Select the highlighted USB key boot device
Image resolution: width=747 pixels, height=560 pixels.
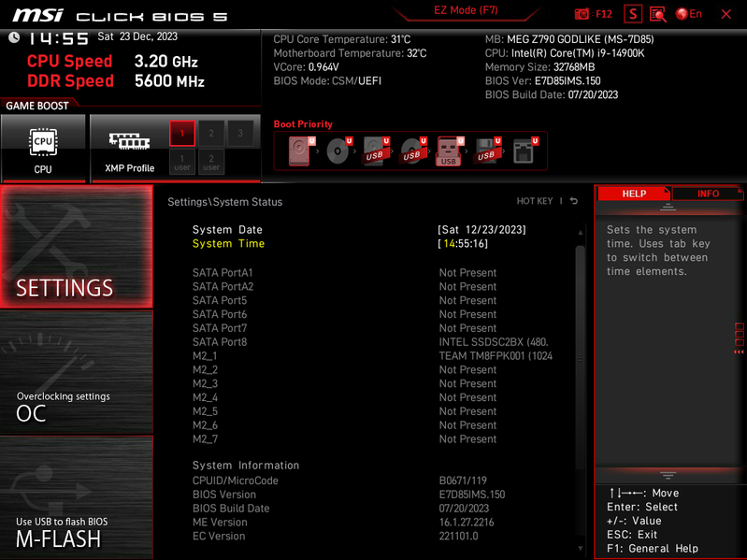[450, 151]
